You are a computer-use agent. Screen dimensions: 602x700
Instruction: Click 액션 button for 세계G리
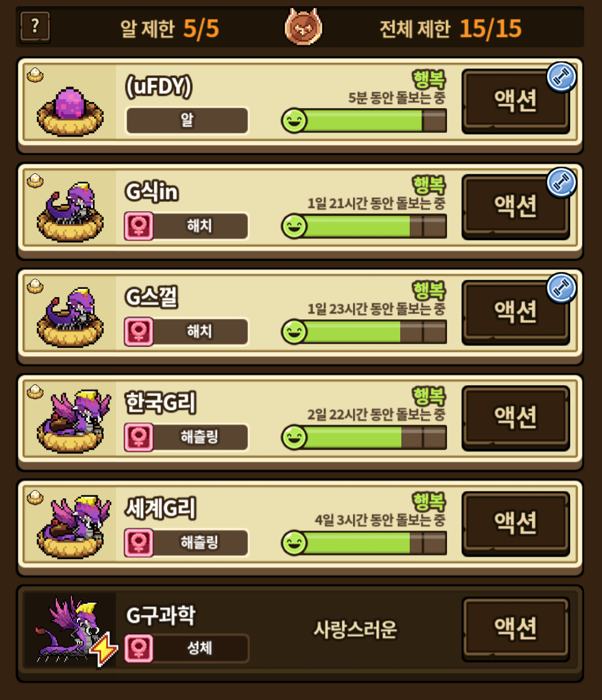tap(516, 523)
